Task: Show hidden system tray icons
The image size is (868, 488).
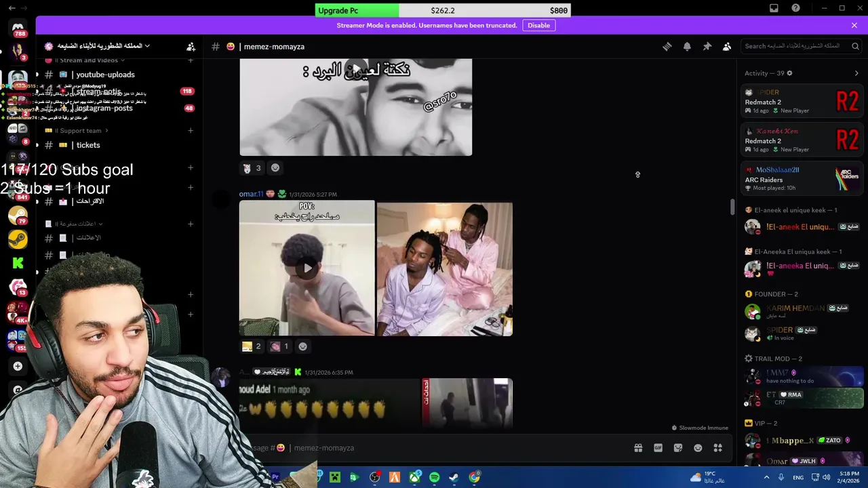Action: (x=767, y=477)
